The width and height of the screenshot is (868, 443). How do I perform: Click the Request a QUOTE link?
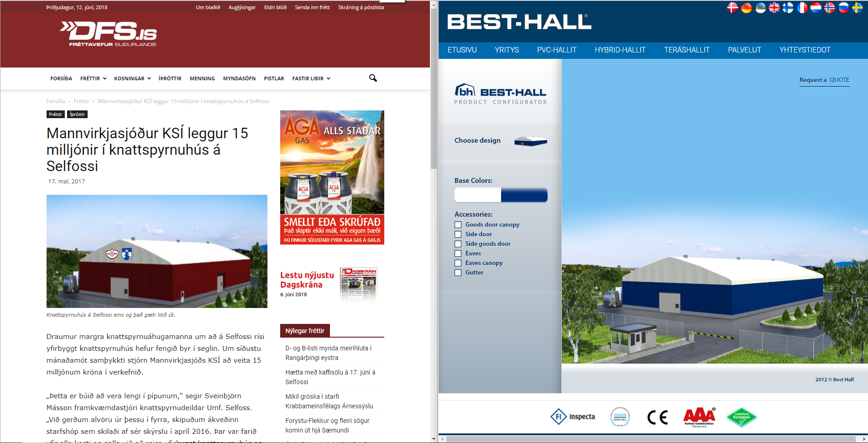(824, 80)
